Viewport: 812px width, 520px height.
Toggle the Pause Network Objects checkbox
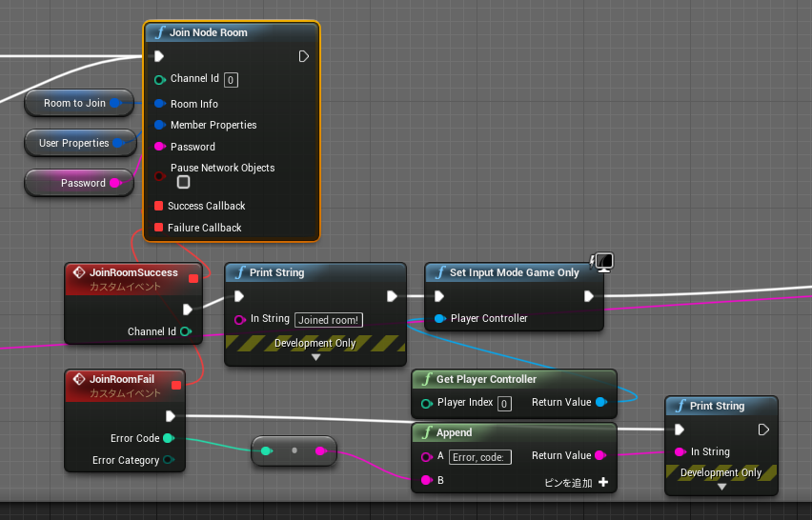(x=183, y=182)
